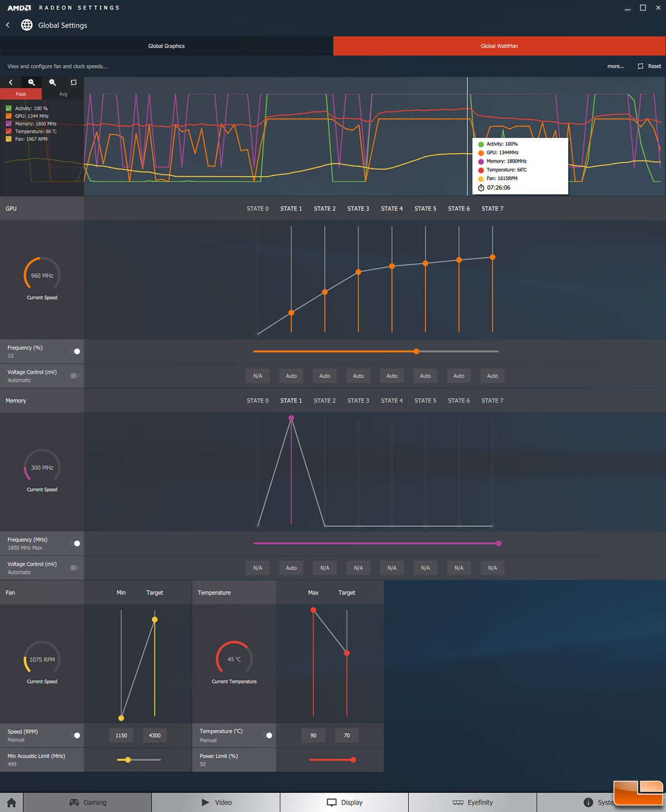Adjust the orange GPU frequency slider handle
Image resolution: width=666 pixels, height=812 pixels.
[x=416, y=351]
